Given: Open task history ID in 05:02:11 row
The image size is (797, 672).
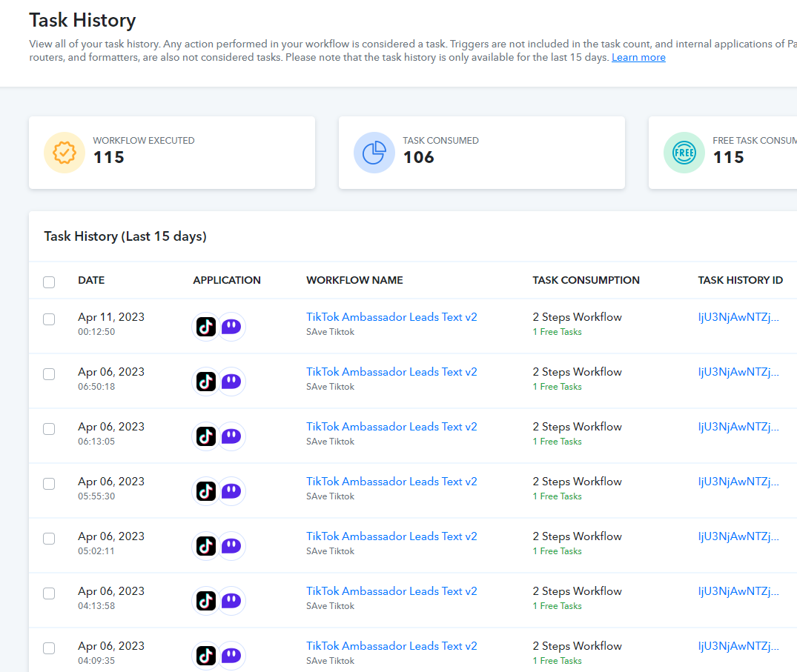Looking at the screenshot, I should [x=738, y=536].
